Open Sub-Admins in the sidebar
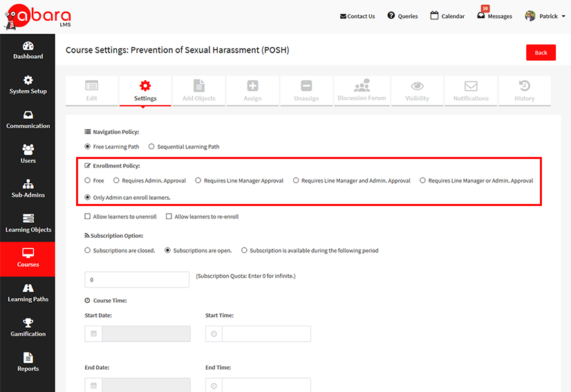Image resolution: width=571 pixels, height=392 pixels. coord(28,189)
